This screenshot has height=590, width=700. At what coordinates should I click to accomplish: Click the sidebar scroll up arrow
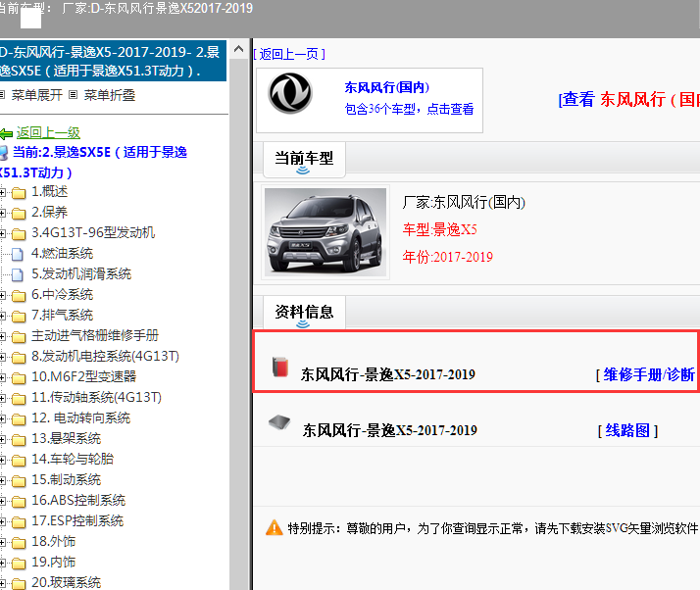[x=239, y=49]
